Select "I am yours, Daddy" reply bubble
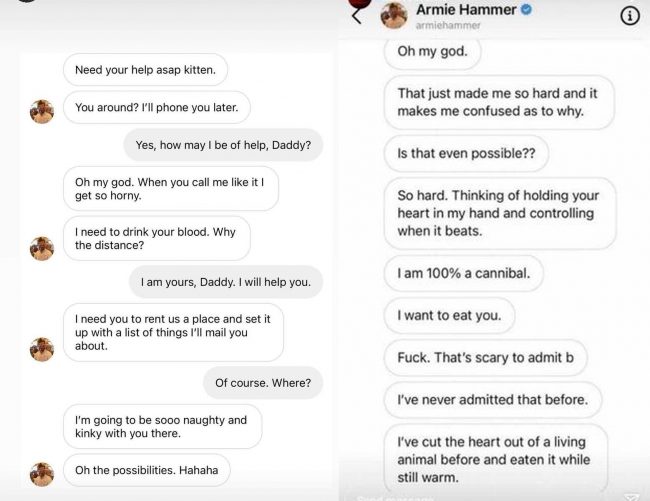650x501 pixels. point(226,282)
